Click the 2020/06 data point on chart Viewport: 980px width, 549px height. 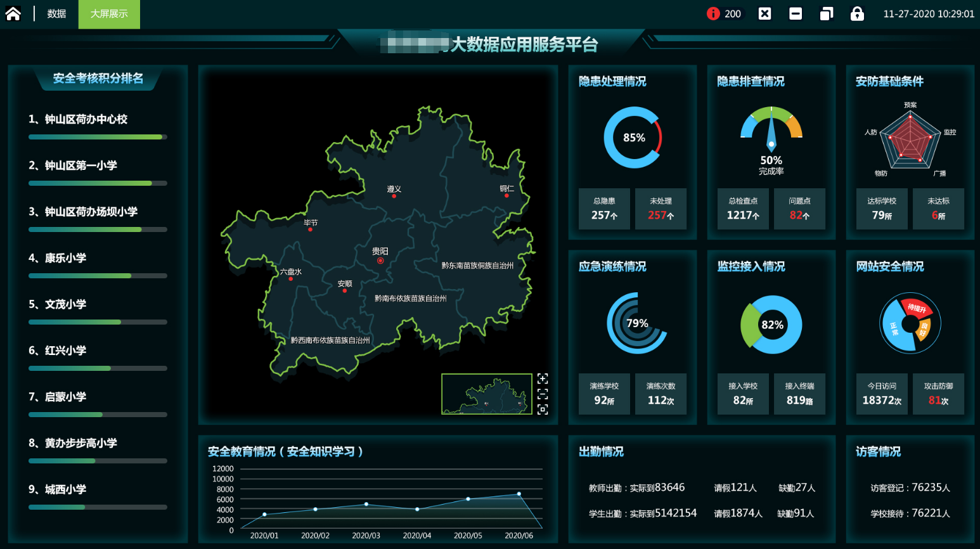pos(519,494)
